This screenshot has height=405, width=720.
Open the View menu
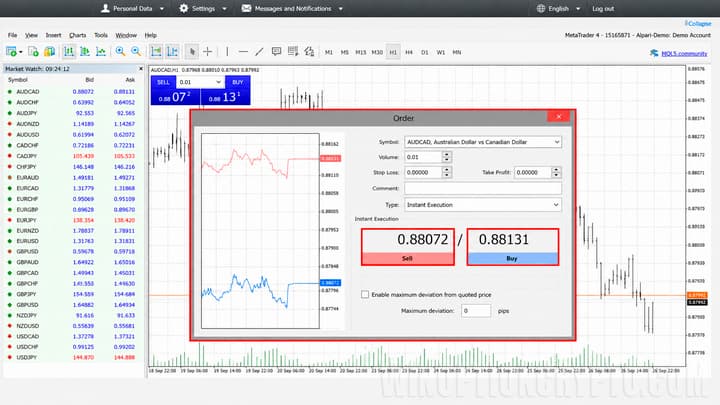point(31,35)
